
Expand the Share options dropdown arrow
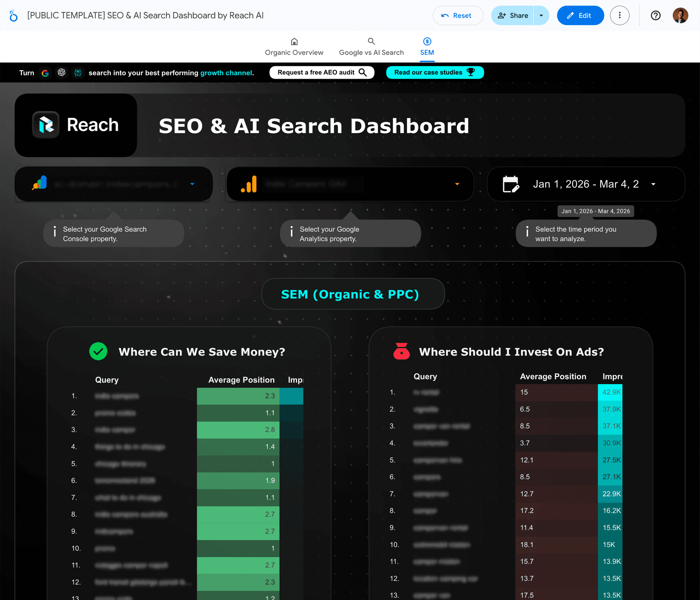[x=541, y=16]
